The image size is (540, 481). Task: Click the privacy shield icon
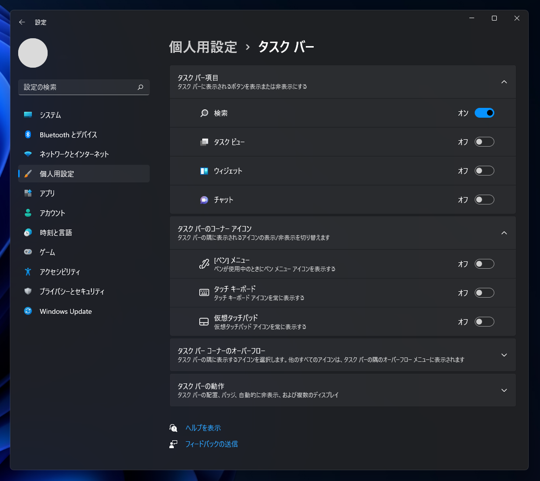pos(28,291)
